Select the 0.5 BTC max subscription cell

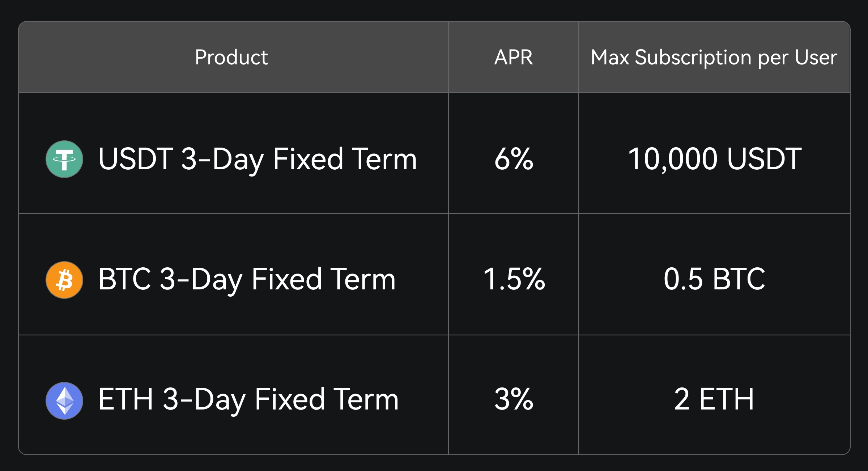click(714, 279)
